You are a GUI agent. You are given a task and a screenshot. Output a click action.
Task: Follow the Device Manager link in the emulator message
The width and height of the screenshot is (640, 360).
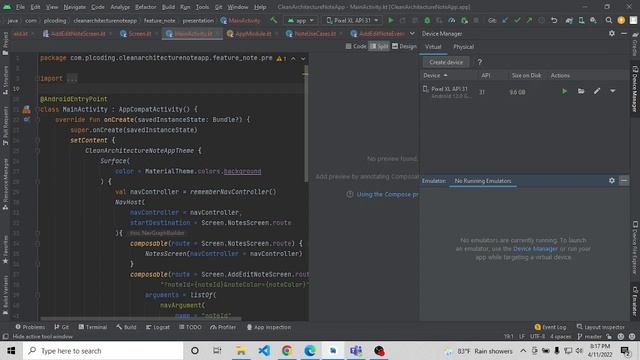click(x=535, y=249)
